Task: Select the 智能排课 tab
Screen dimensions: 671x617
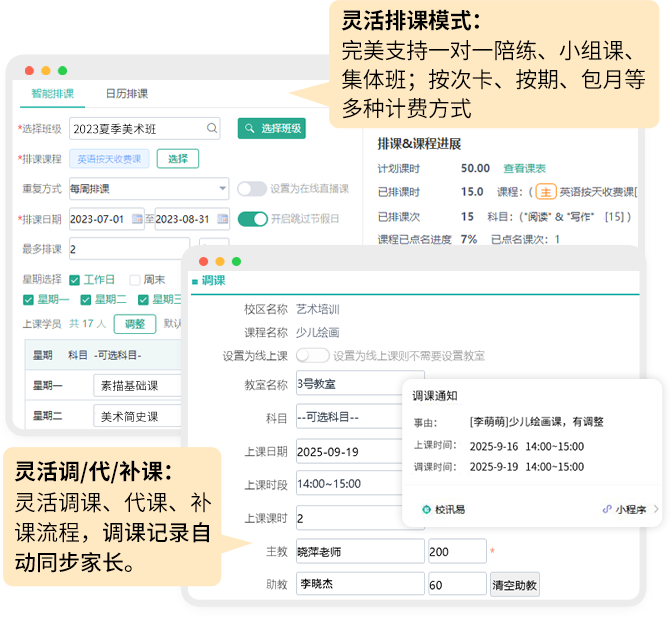Action: pyautogui.click(x=52, y=94)
